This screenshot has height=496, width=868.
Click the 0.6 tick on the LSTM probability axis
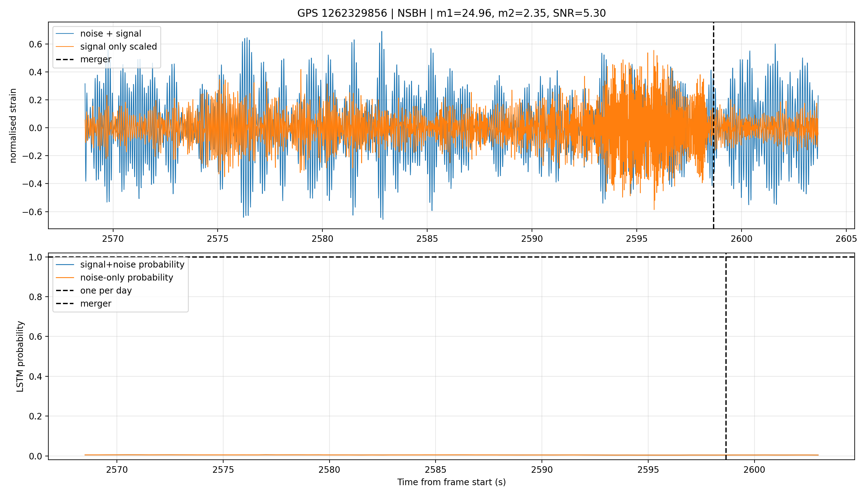pyautogui.click(x=36, y=337)
